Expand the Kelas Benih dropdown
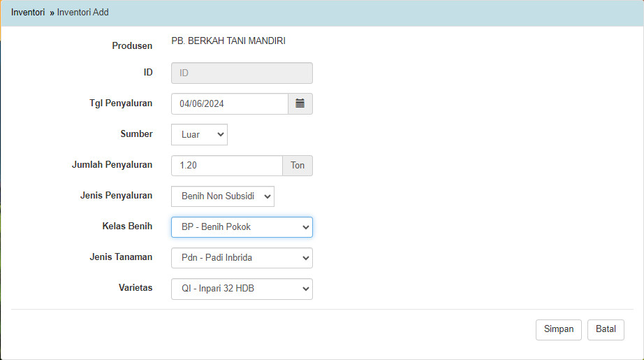Image resolution: width=644 pixels, height=360 pixels. pos(242,227)
